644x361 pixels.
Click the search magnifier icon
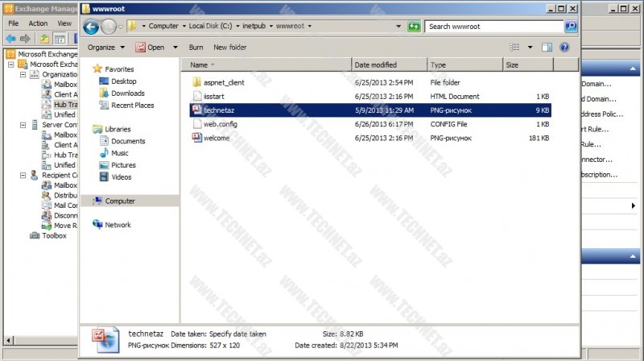pyautogui.click(x=571, y=27)
